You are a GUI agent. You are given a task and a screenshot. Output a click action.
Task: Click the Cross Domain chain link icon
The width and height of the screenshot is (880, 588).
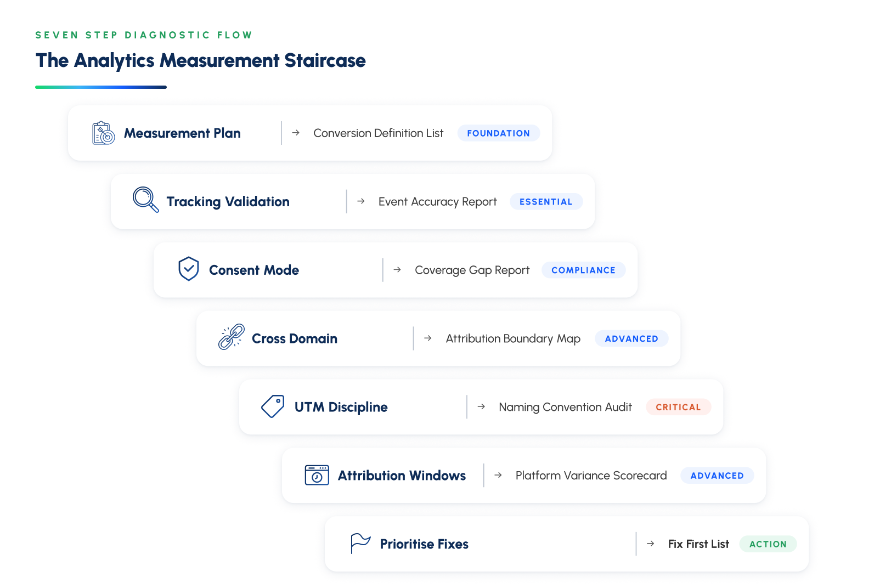click(232, 337)
